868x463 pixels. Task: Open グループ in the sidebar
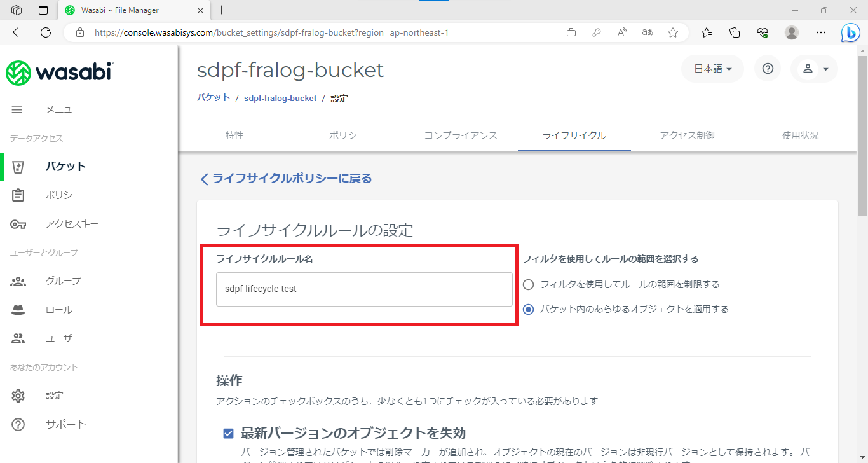click(63, 281)
